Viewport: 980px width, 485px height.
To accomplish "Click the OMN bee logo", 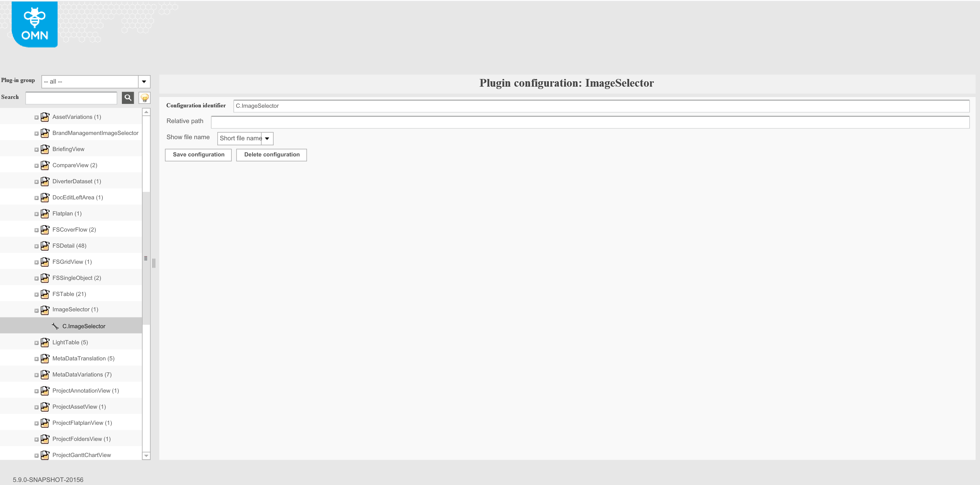I will pyautogui.click(x=34, y=25).
